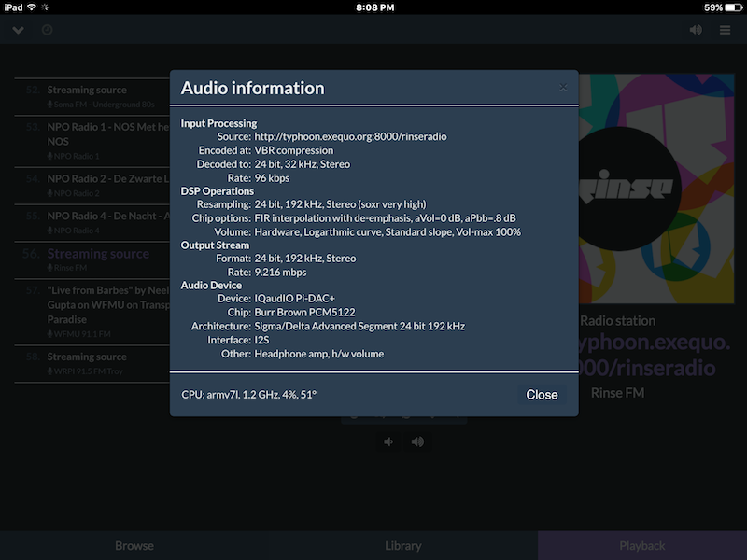The image size is (747, 560).
Task: Tap the speaker volume icon in the top bar
Action: pos(696,30)
